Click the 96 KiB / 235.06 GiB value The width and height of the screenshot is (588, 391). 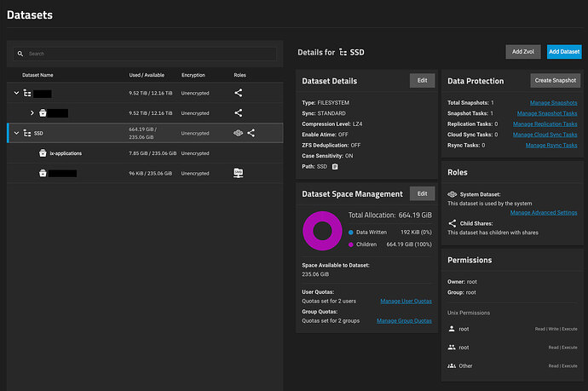[150, 173]
